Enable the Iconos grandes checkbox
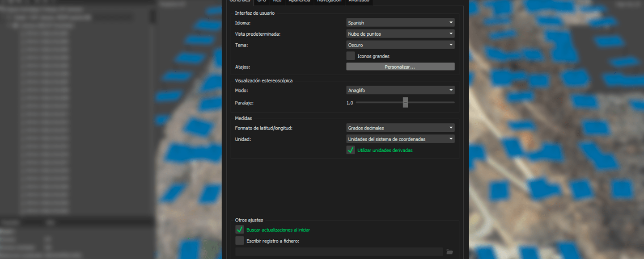 click(351, 56)
